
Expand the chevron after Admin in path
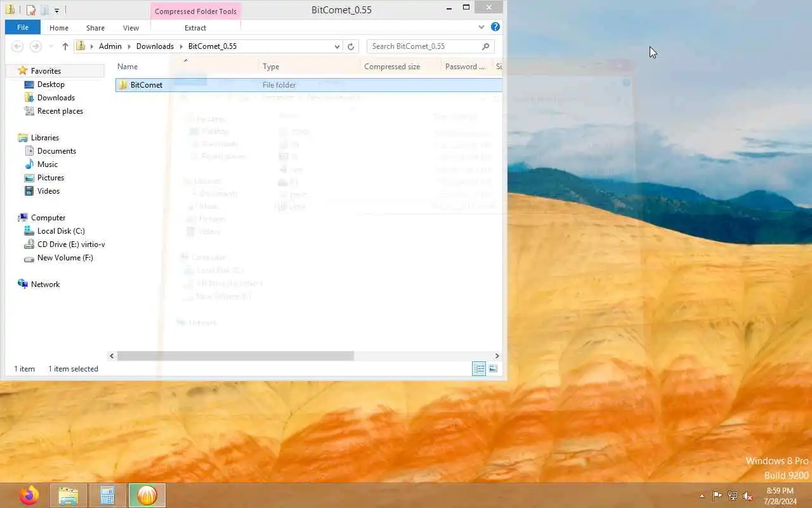[129, 46]
